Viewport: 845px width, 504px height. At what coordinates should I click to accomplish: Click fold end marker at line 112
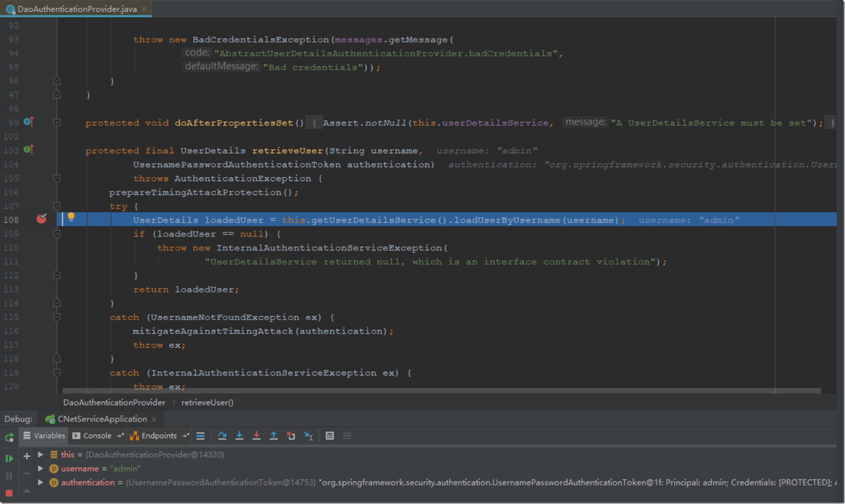pos(57,275)
